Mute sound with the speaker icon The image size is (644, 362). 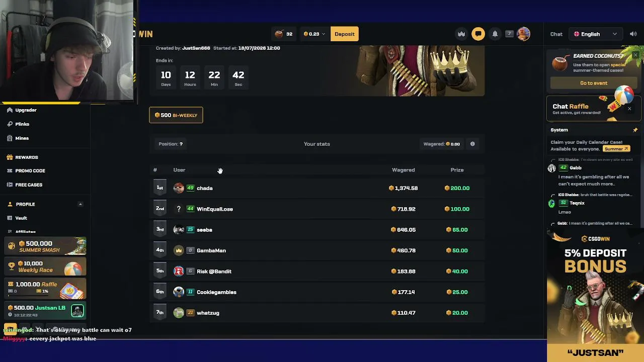point(633,34)
